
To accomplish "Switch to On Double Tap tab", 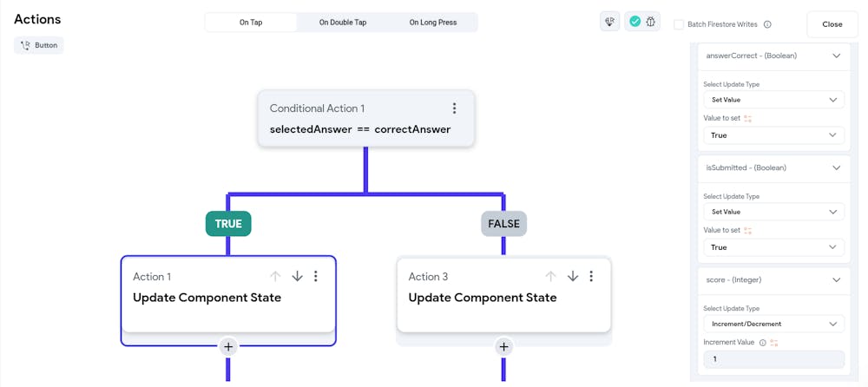I will point(343,23).
